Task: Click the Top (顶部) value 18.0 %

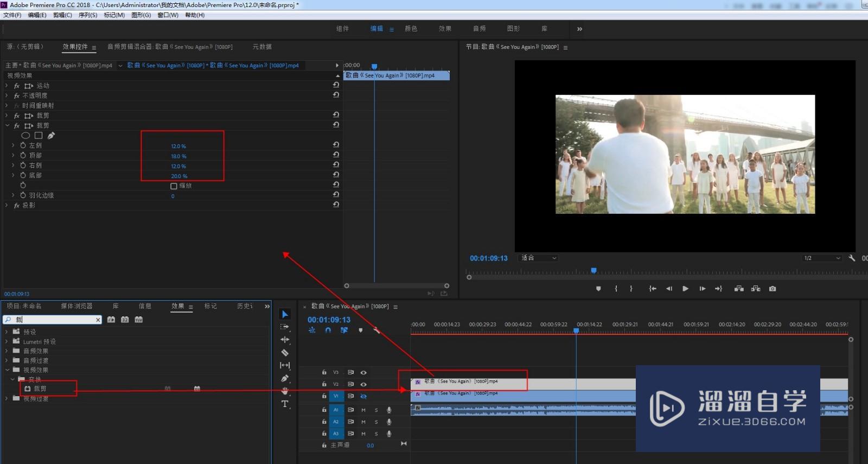Action: click(178, 156)
